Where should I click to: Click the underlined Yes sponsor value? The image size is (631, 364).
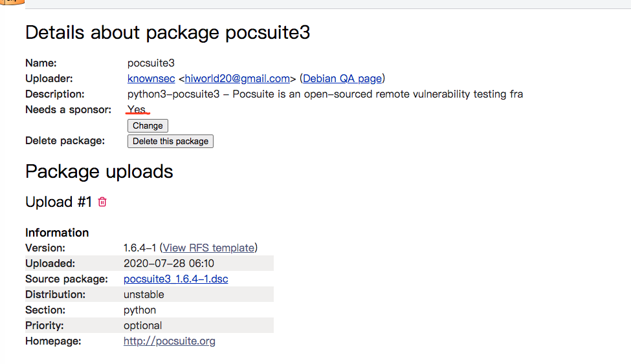tap(137, 109)
